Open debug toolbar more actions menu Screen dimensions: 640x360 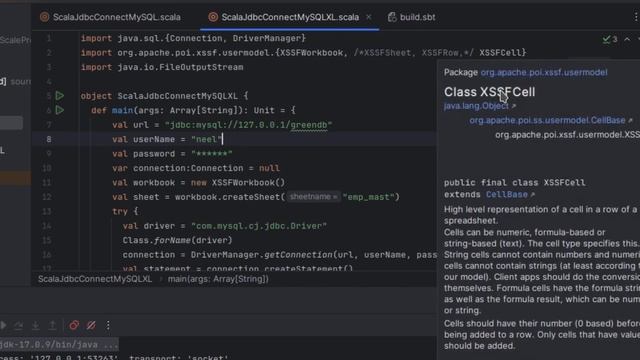pos(108,325)
